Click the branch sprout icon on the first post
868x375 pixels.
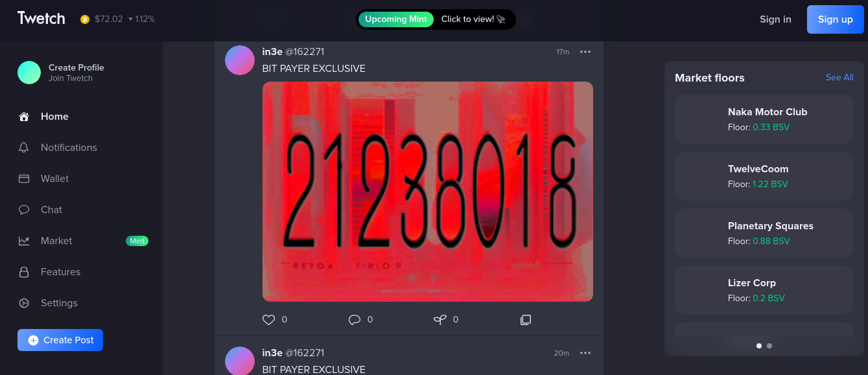pos(440,320)
